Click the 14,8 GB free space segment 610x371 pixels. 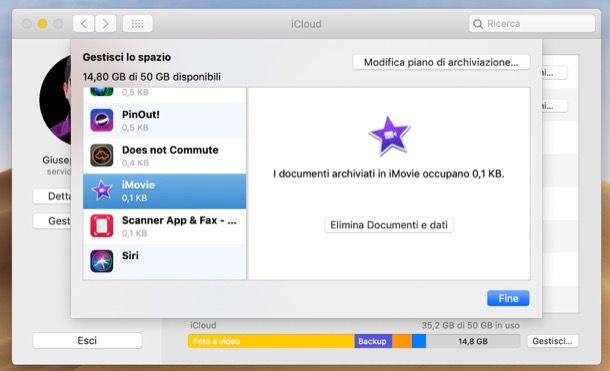[x=473, y=341]
